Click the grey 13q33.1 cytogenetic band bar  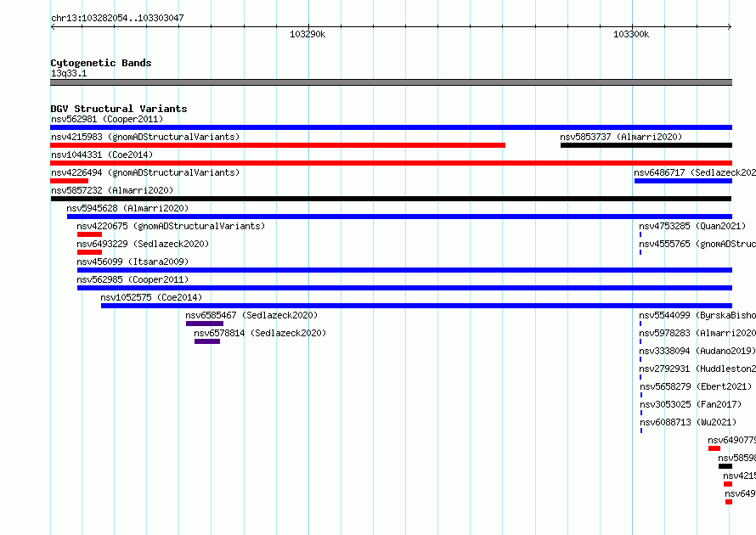(x=391, y=82)
